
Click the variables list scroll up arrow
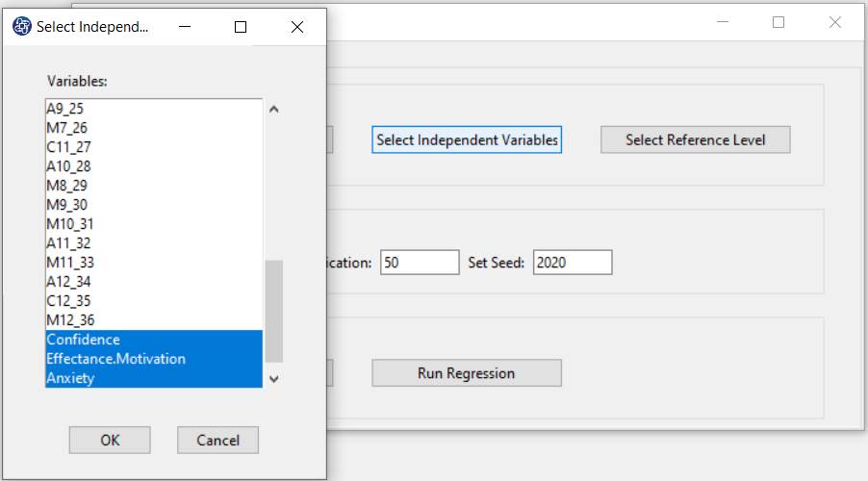(273, 110)
